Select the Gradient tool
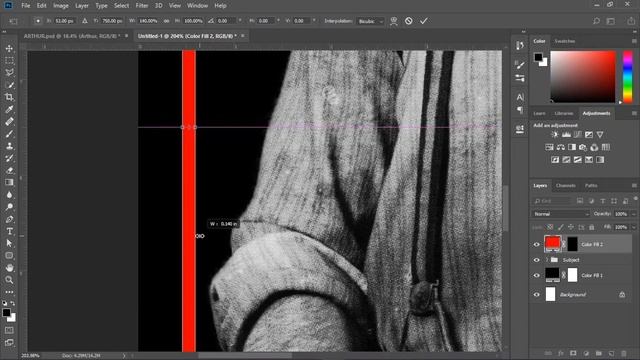This screenshot has height=360, width=640. [9, 182]
